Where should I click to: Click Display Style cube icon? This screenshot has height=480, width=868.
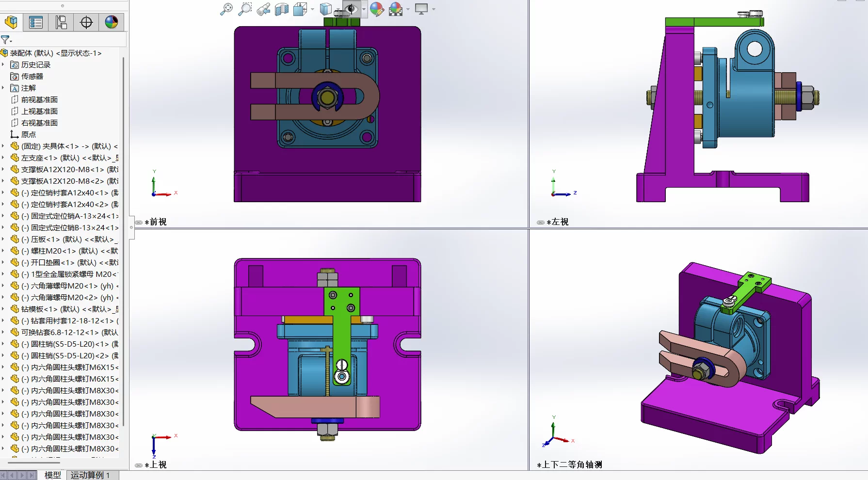click(x=326, y=9)
